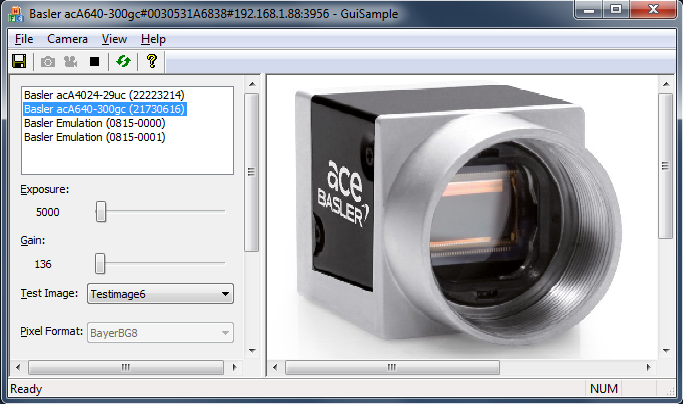
Task: Click the GuiSample application icon in the title bar
Action: pos(16,14)
